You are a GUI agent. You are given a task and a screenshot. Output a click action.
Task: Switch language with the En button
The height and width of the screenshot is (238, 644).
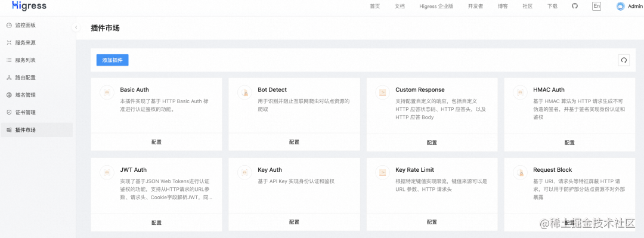coord(596,6)
